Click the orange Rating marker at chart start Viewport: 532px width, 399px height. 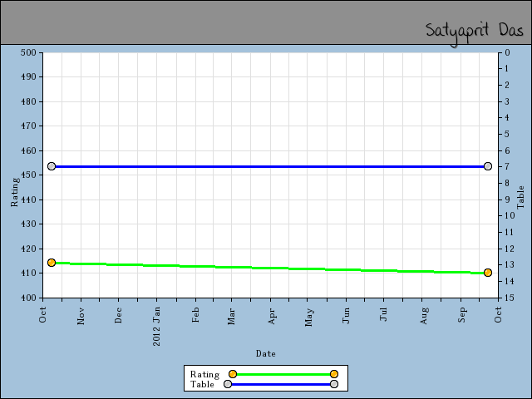[x=52, y=263]
